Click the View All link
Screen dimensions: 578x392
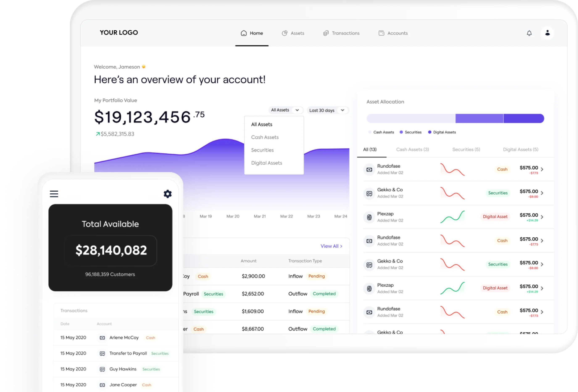(x=331, y=246)
